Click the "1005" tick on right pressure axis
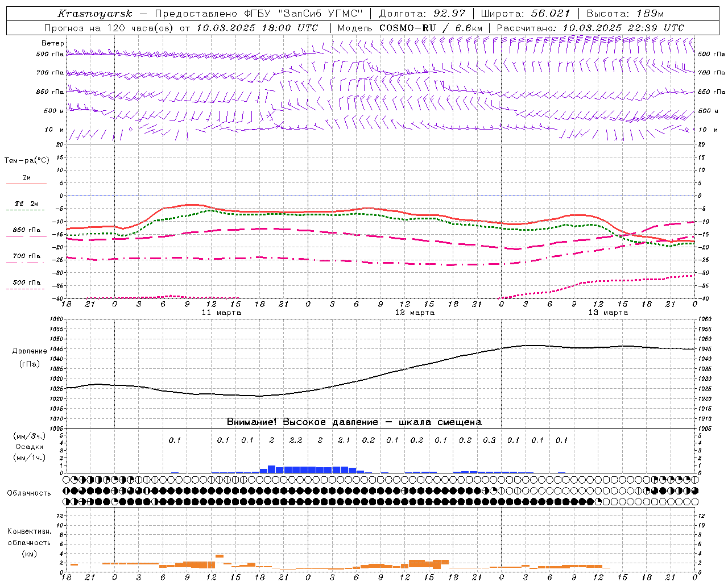 pyautogui.click(x=705, y=429)
